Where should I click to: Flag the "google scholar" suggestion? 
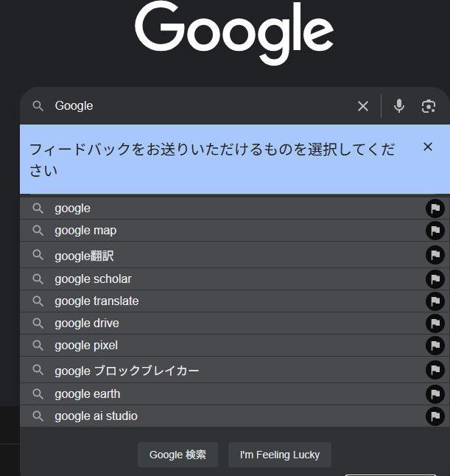[435, 279]
